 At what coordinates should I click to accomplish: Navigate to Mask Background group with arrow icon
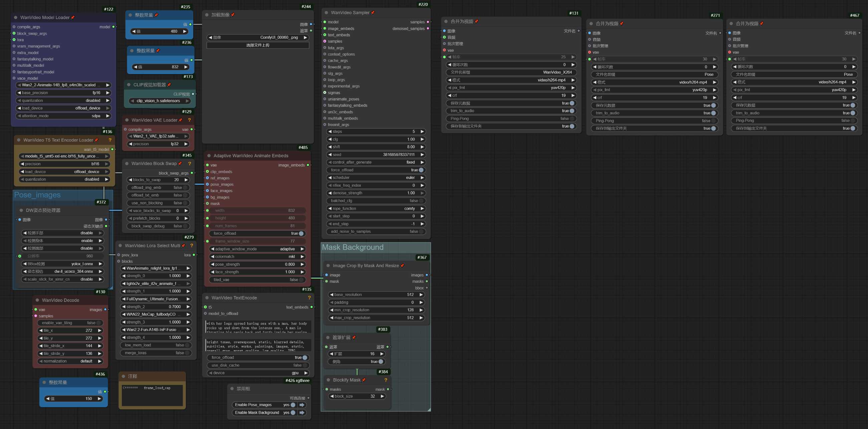click(x=302, y=413)
